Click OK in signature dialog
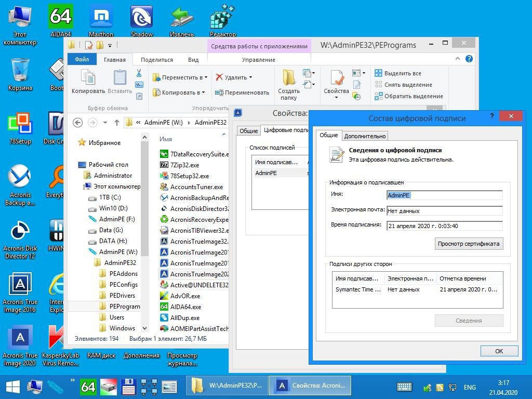 click(499, 351)
